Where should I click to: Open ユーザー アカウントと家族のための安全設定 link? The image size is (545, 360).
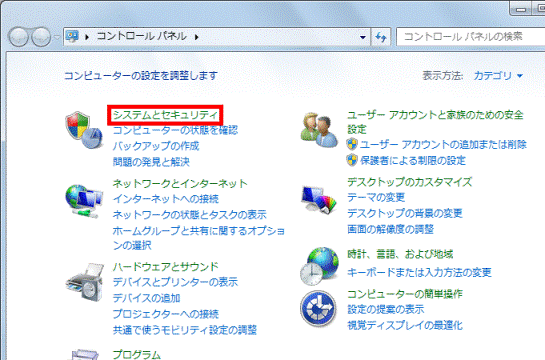tap(435, 122)
